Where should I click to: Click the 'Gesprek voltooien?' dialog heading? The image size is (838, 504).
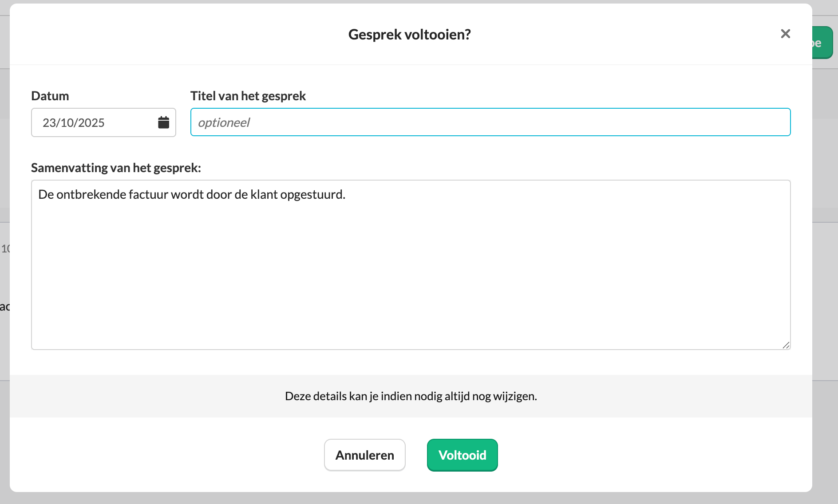tap(409, 34)
